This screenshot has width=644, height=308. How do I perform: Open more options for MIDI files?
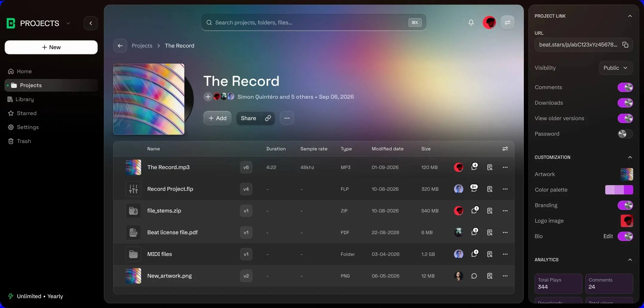point(505,254)
